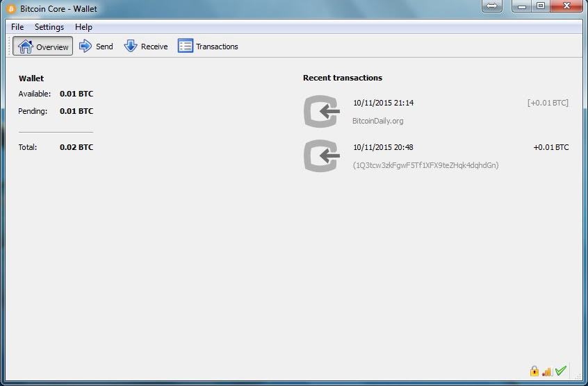The image size is (588, 386).
Task: Click the Total balance value 0.02 BTC
Action: (x=76, y=147)
